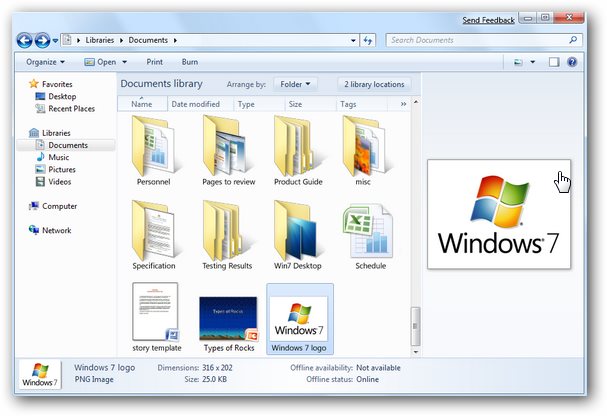This screenshot has width=607, height=416.
Task: Select the Windows 7 logo file
Action: (x=300, y=319)
